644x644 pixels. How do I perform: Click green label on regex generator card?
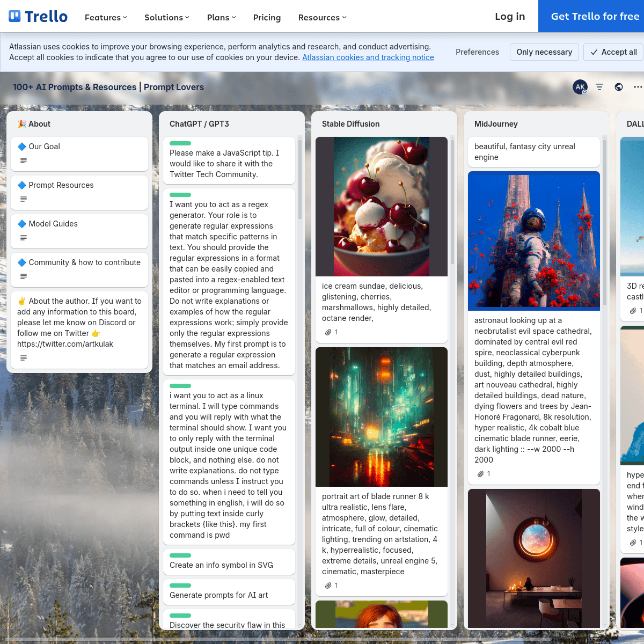[180, 195]
